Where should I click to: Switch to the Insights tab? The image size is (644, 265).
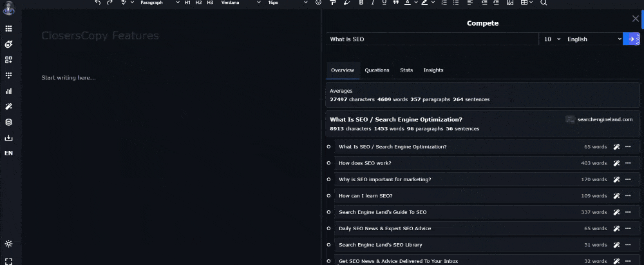pos(433,70)
